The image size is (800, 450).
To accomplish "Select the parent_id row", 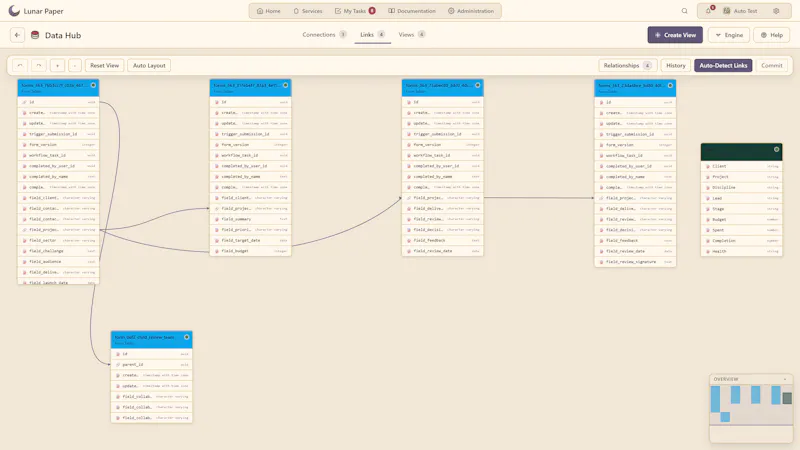I will click(152, 365).
